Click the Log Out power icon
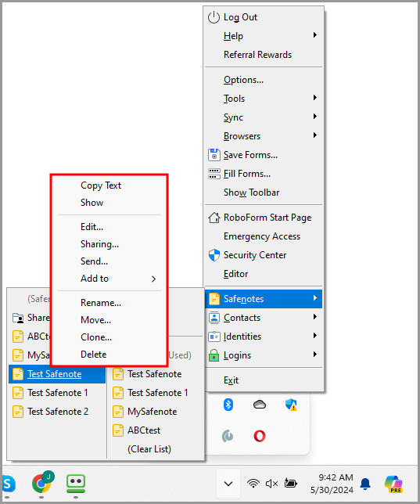Viewport: 420px width, 504px height. 214,17
